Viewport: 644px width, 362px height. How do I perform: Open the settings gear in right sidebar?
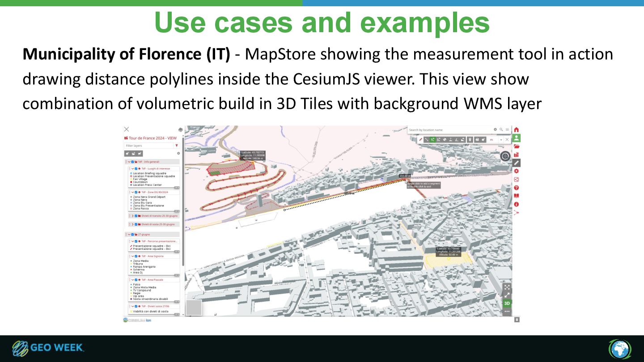tap(516, 171)
